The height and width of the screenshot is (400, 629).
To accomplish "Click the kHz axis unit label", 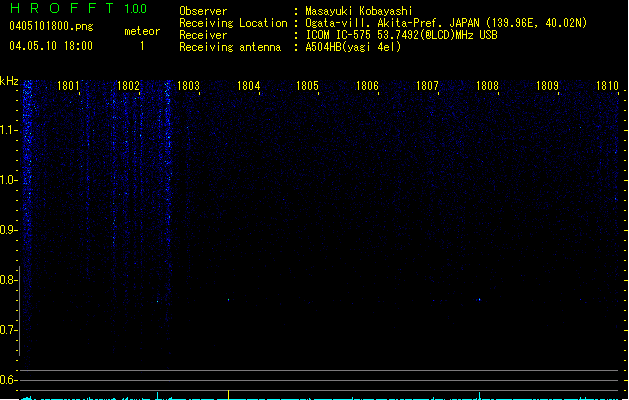I will (9, 81).
